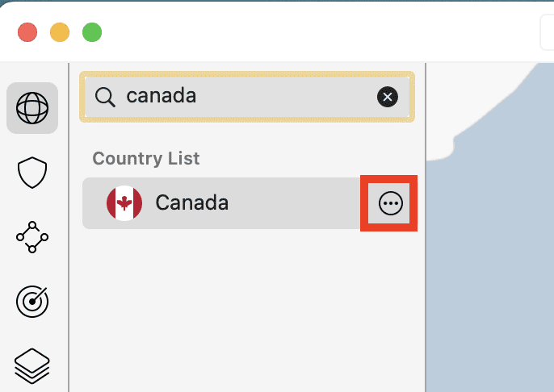Click the Canada flag icon
Screen dimensions: 554x392
click(x=124, y=203)
